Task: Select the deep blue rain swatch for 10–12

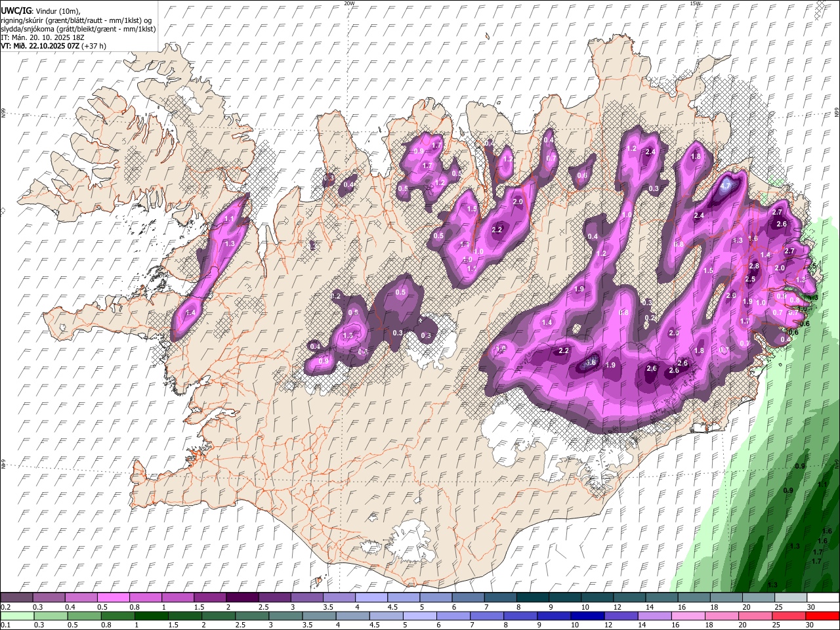Action: click(588, 616)
